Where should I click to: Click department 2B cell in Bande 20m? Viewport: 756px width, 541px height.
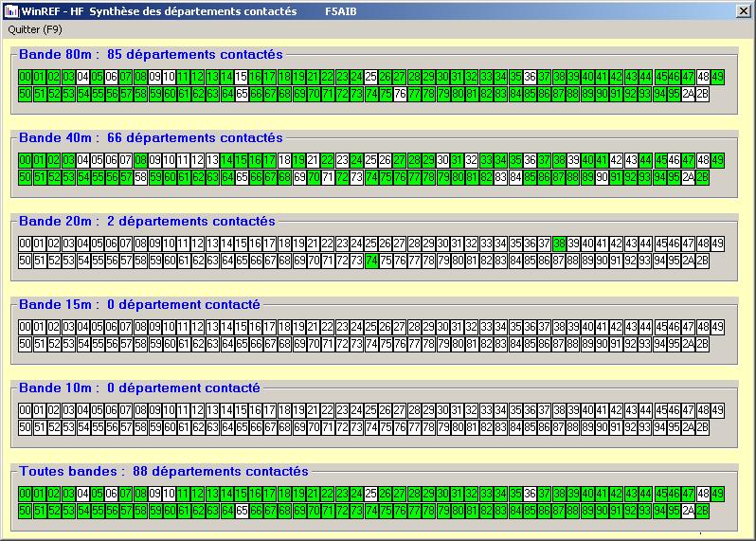(703, 261)
